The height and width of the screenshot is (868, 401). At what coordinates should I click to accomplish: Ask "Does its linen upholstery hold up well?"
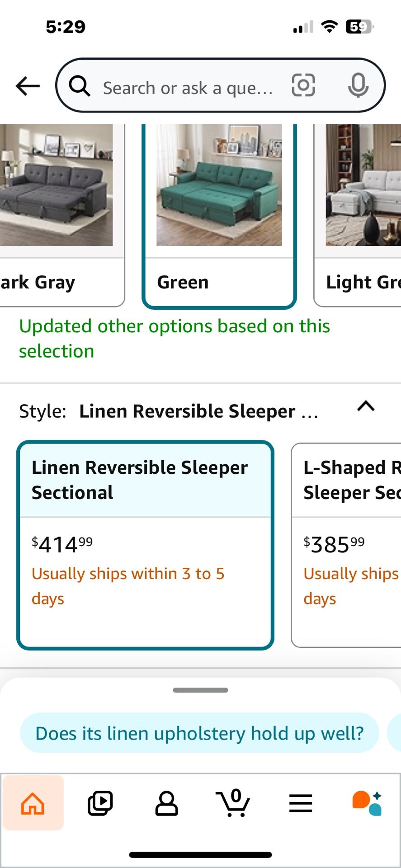coord(199,733)
